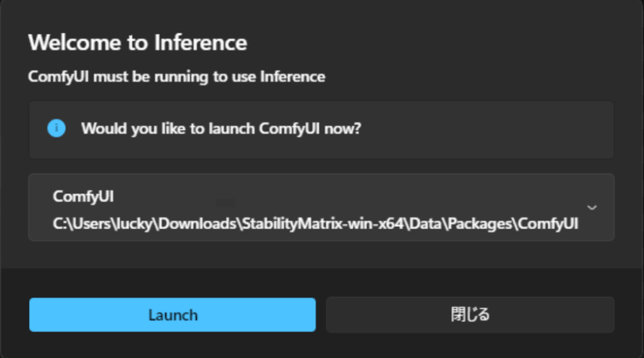The height and width of the screenshot is (358, 644).
Task: Click the 'Welcome to Inference' heading
Action: coord(138,43)
